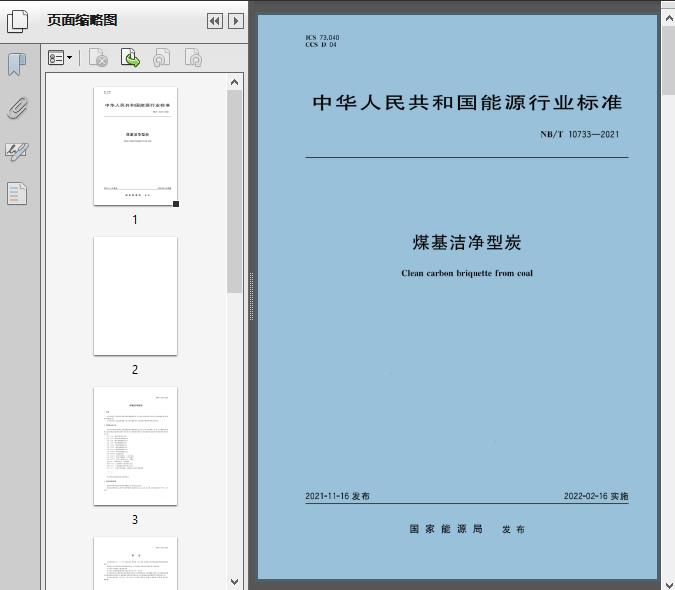This screenshot has width=675, height=590.
Task: Click the ICS 73.040 code text
Action: pyautogui.click(x=322, y=37)
